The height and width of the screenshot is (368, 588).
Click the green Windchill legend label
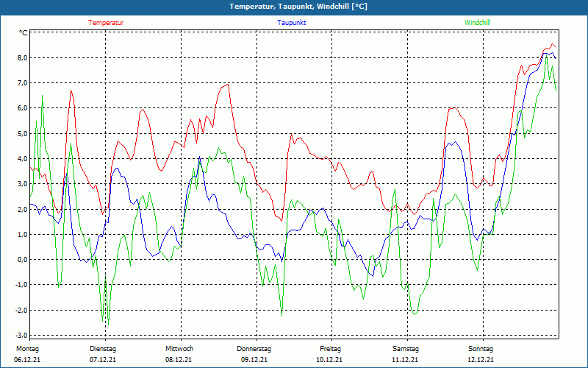[477, 23]
